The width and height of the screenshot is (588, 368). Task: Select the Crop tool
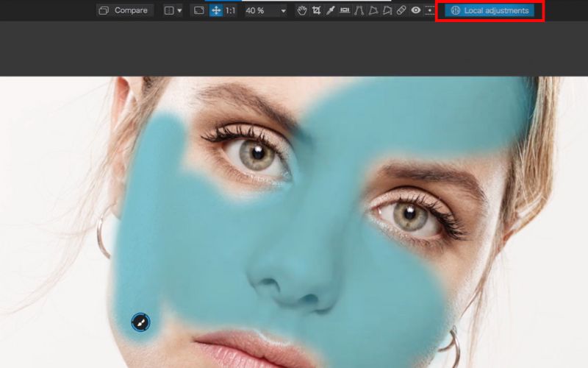[316, 10]
